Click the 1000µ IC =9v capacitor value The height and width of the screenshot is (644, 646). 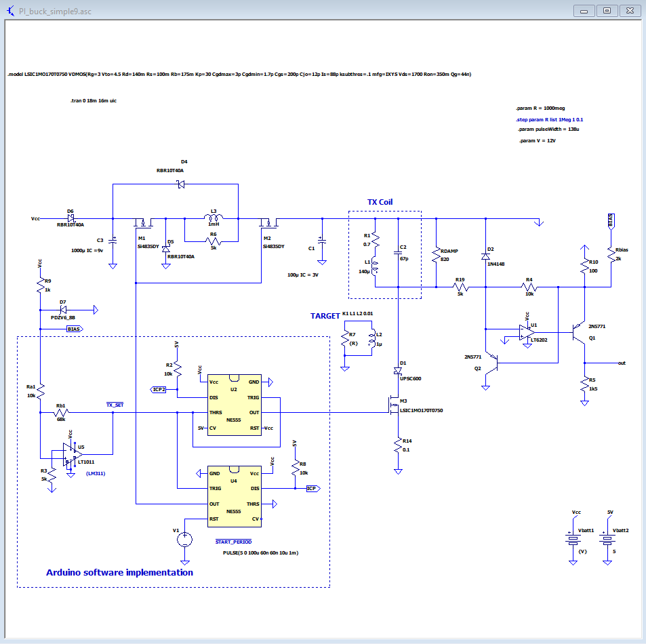pos(87,251)
